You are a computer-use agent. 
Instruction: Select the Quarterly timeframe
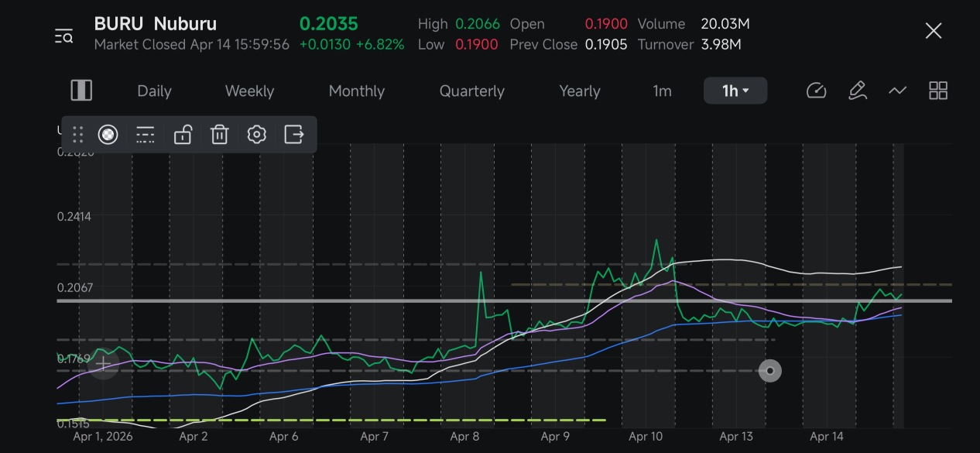[472, 91]
